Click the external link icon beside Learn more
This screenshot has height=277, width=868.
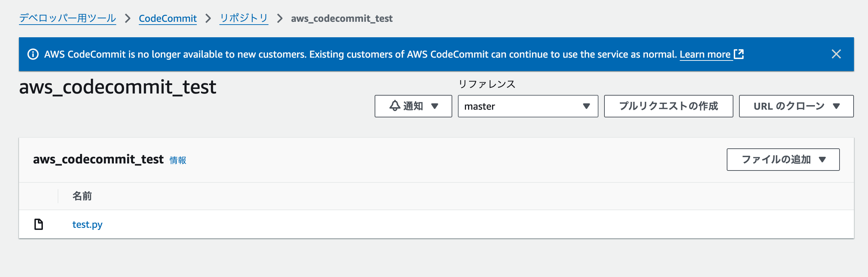[x=739, y=54]
